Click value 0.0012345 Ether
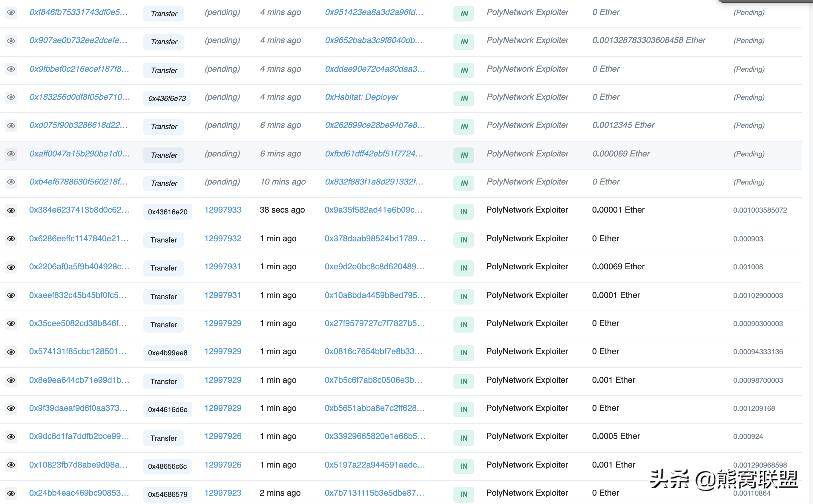The width and height of the screenshot is (813, 504). coord(623,125)
